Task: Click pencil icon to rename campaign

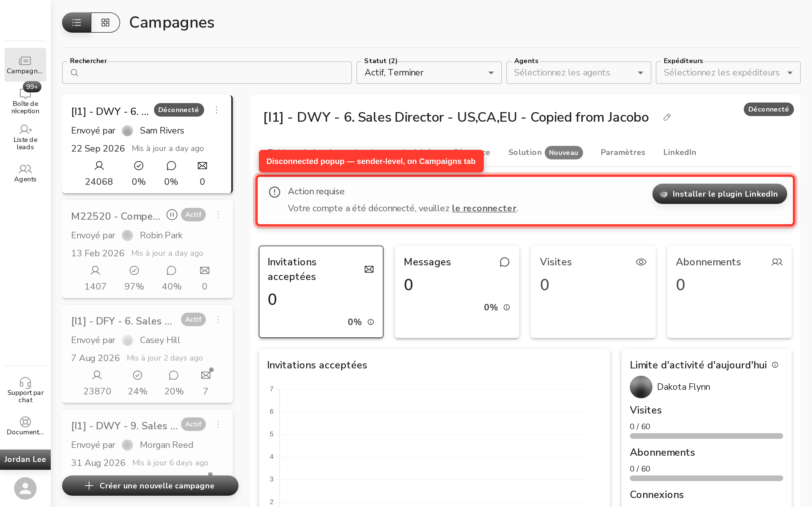Action: pos(667,117)
